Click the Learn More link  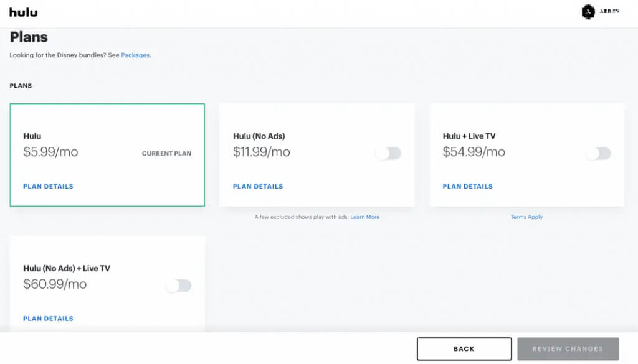point(364,217)
